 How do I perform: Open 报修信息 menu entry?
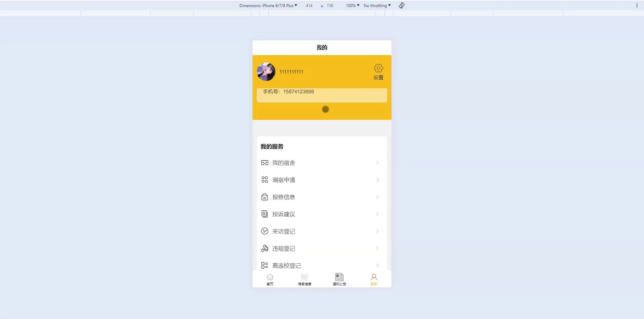pyautogui.click(x=322, y=197)
